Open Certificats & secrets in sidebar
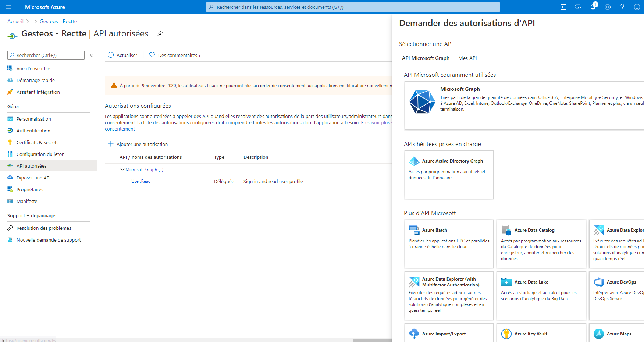 (x=37, y=142)
